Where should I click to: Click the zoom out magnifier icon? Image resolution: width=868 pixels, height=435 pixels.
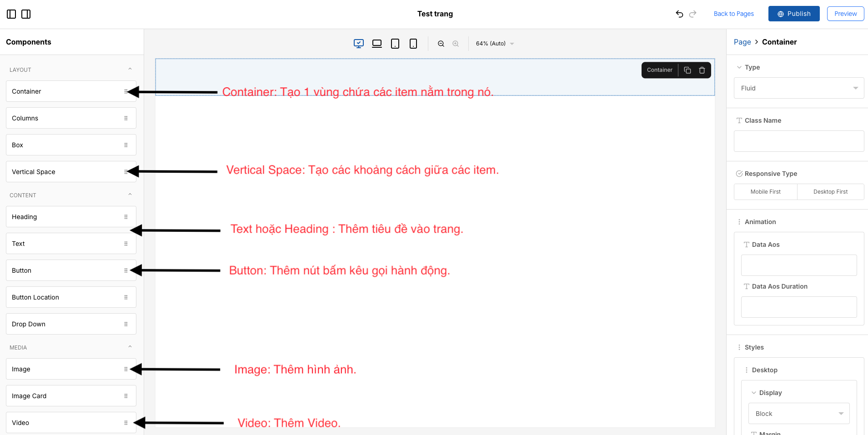point(441,44)
